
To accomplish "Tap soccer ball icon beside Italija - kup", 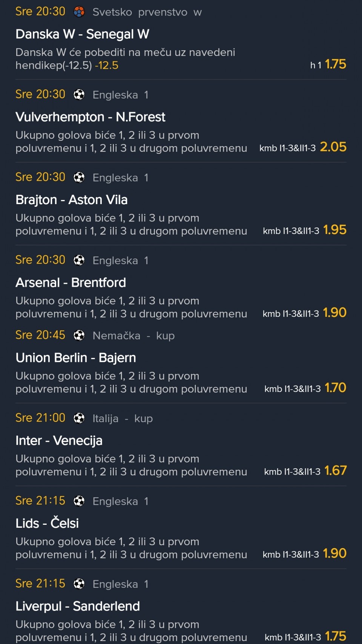I will pos(79,418).
